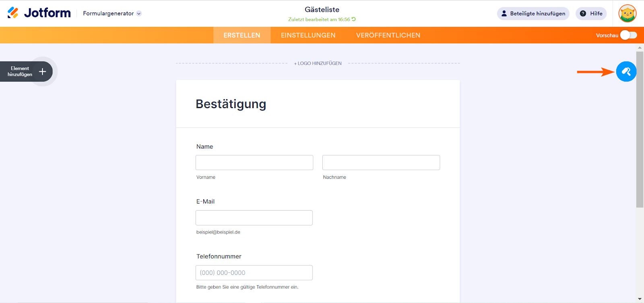The image size is (644, 303).
Task: Open the VERÖFFENTLICHEN tab
Action: (x=388, y=35)
